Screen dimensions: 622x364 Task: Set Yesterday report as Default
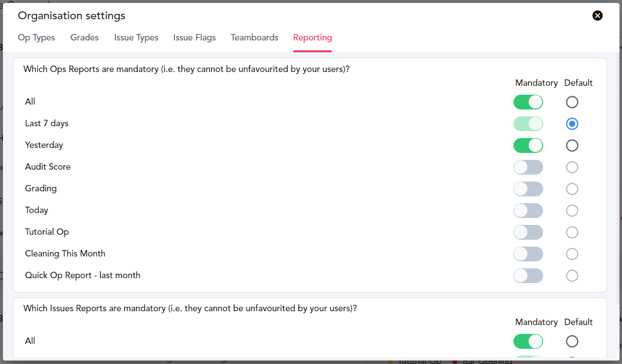[572, 146]
